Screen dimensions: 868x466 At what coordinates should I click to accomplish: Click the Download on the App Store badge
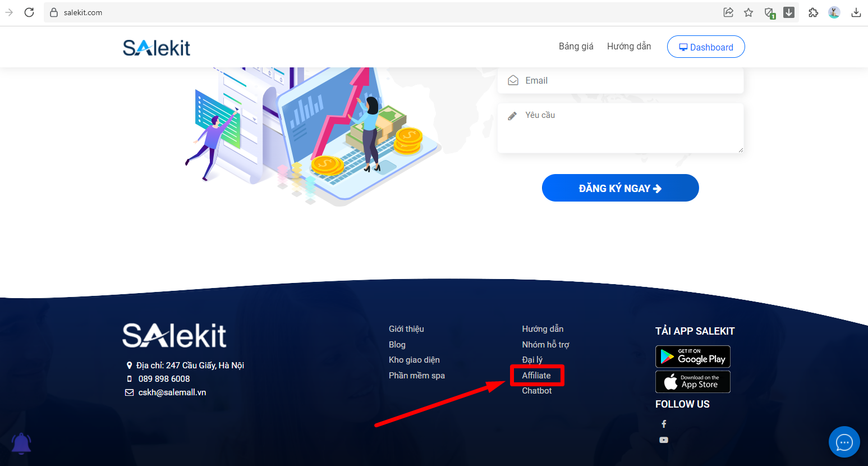pos(693,382)
